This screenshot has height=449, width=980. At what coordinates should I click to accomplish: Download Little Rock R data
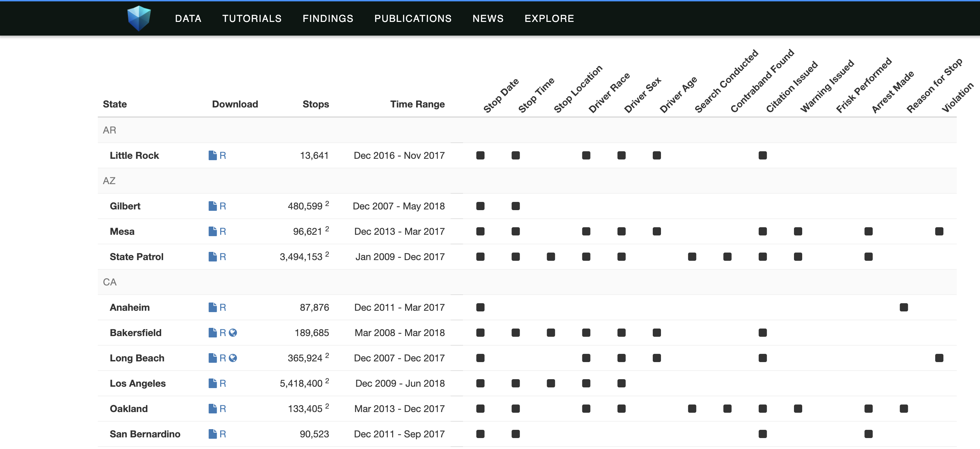point(223,155)
